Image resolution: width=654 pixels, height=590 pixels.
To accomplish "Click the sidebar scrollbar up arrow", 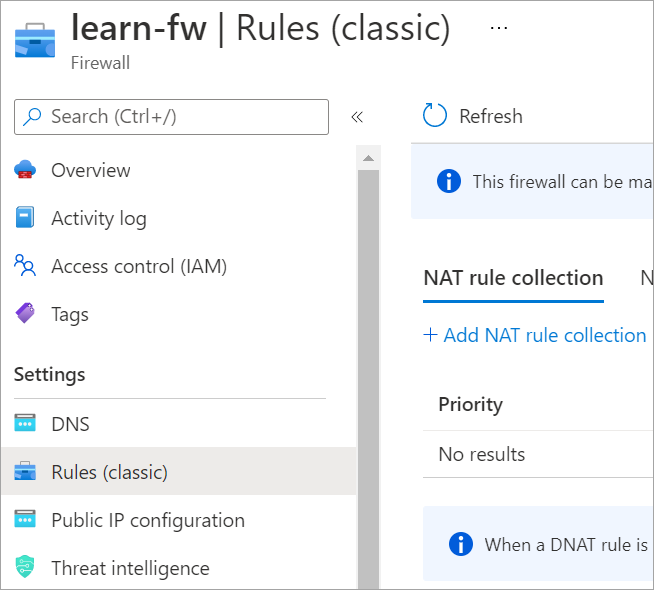I will [x=368, y=158].
